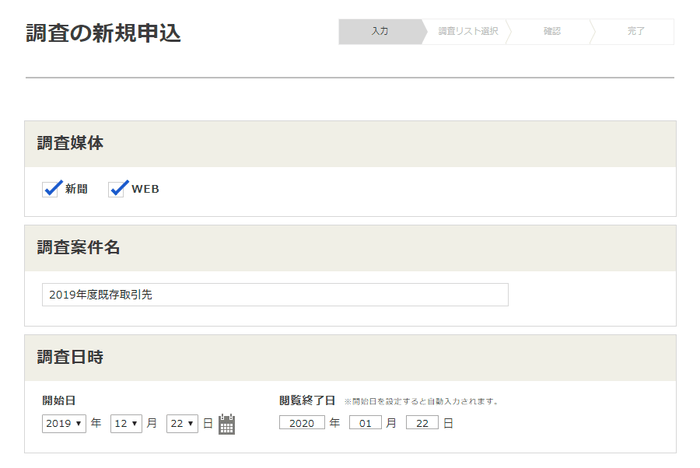Toggle the WEB checkbox
The image size is (700, 468).
coord(117,189)
